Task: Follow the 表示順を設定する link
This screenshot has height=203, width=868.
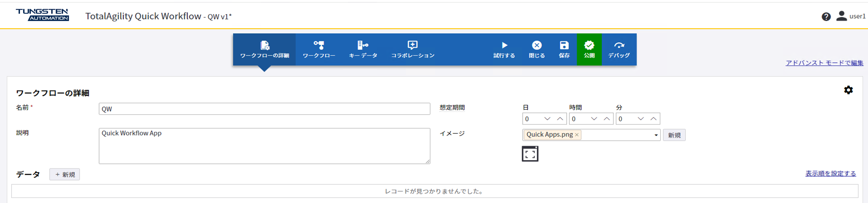Action: click(830, 173)
